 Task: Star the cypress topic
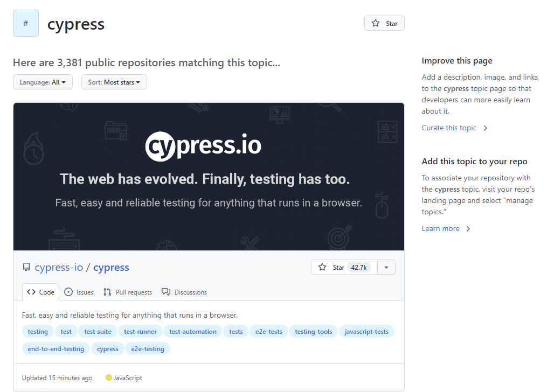(384, 23)
